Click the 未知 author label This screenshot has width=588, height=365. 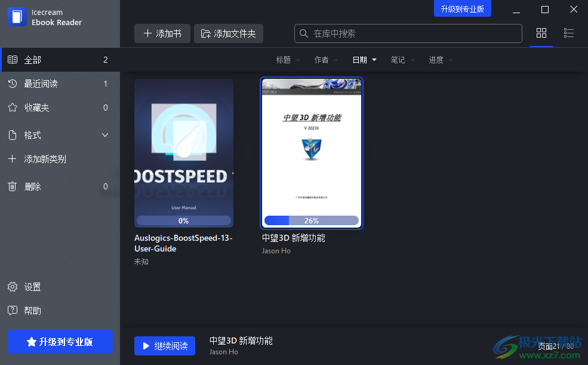(x=141, y=262)
